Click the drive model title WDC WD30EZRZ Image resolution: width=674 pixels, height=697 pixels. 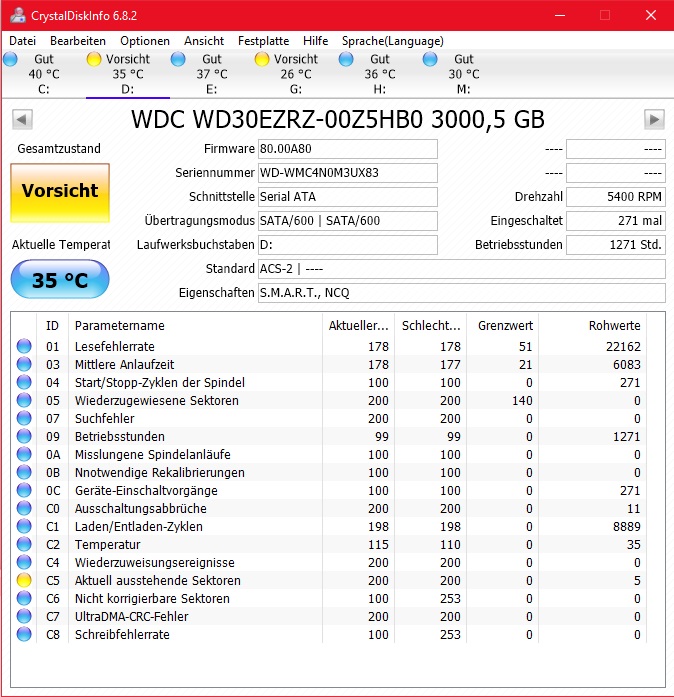[337, 119]
